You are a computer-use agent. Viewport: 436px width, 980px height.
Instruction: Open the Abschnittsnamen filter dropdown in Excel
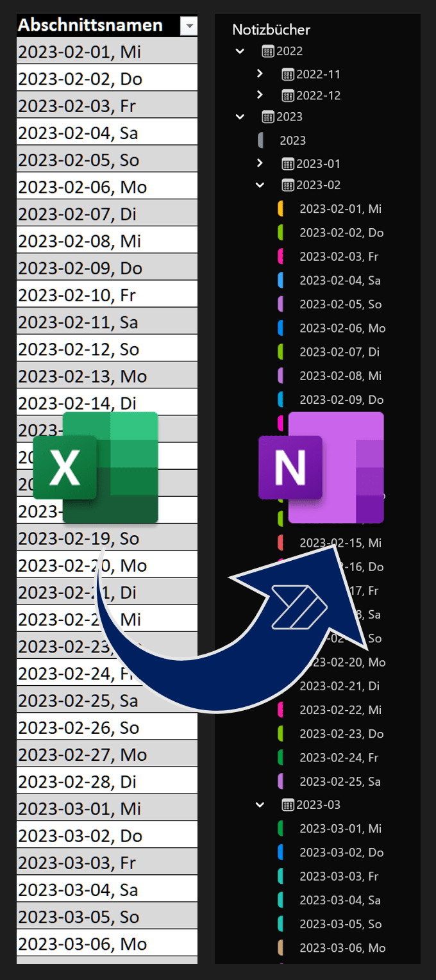[x=189, y=26]
